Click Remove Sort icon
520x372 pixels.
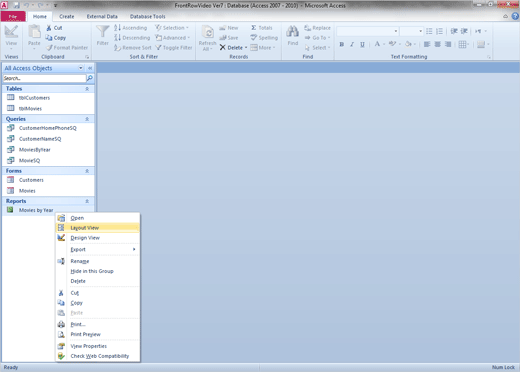click(x=117, y=48)
